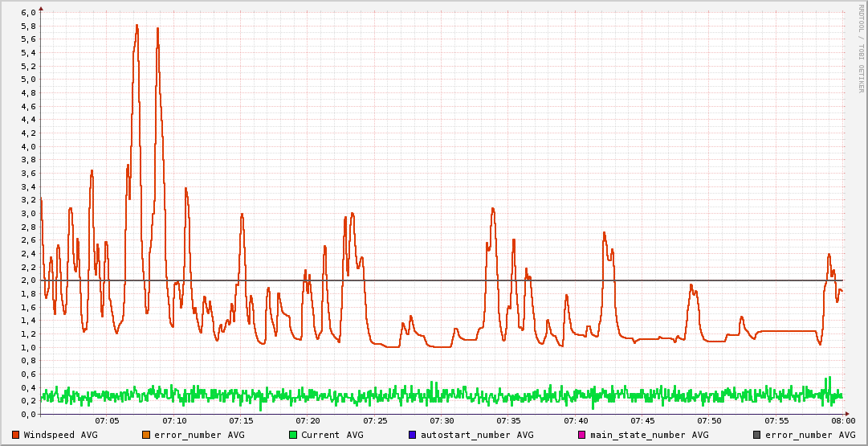Click the 07:05 time axis label
The width and height of the screenshot is (868, 446).
(107, 421)
